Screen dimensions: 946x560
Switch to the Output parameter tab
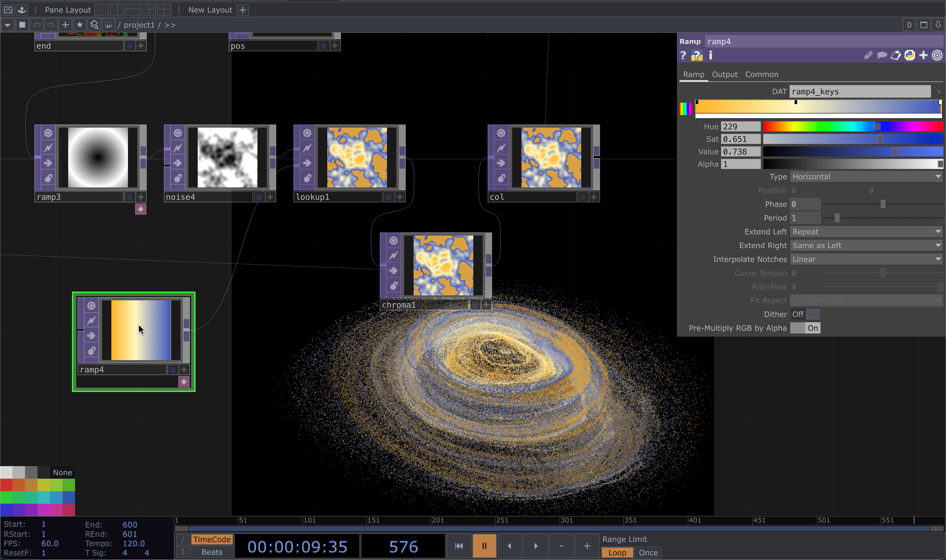pyautogui.click(x=724, y=74)
